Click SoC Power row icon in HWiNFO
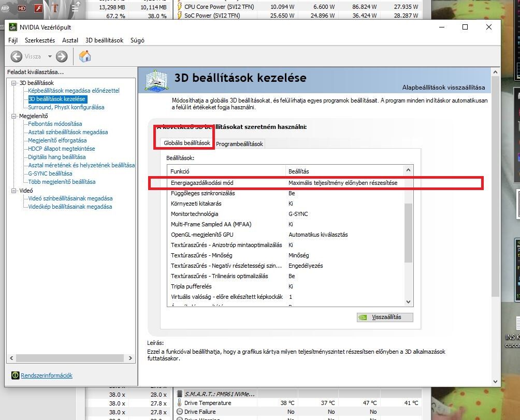Viewport: 520px width, 420px height. pyautogui.click(x=179, y=15)
